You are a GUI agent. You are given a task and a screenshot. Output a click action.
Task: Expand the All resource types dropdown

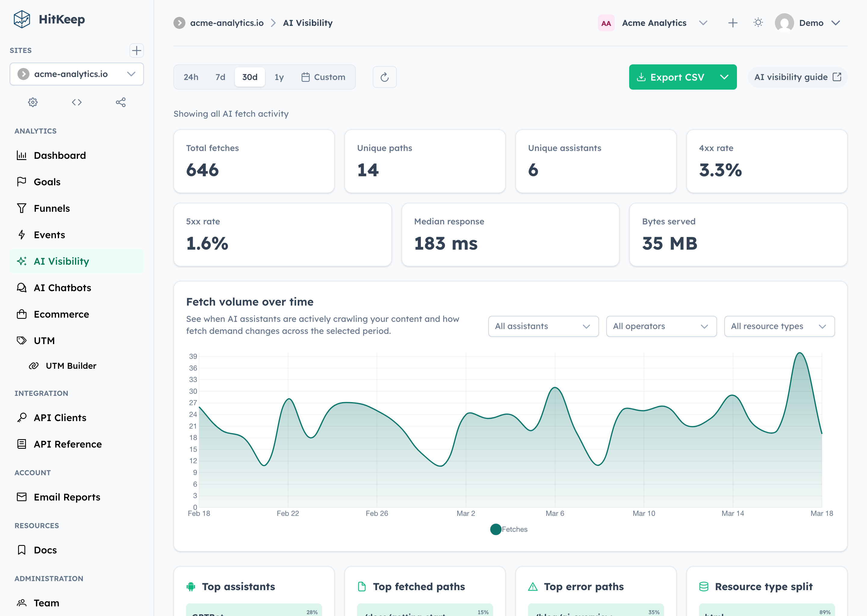click(x=779, y=326)
